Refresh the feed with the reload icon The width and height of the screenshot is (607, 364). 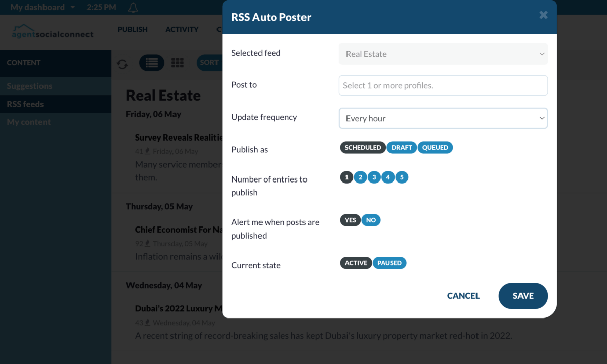pyautogui.click(x=122, y=64)
